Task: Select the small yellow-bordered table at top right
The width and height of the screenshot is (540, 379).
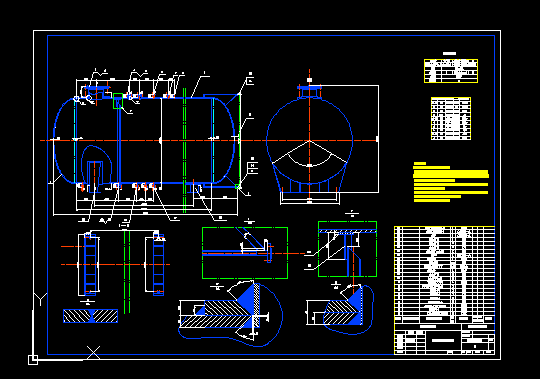Action: click(451, 71)
